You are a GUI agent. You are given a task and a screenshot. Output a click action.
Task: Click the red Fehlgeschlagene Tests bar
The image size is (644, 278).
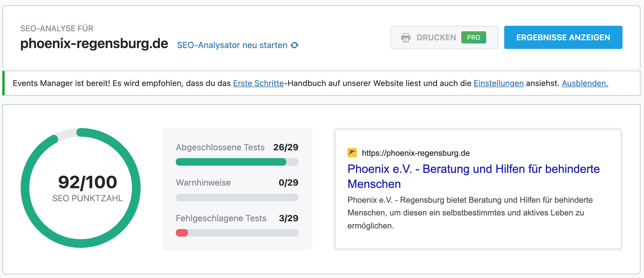pyautogui.click(x=182, y=233)
